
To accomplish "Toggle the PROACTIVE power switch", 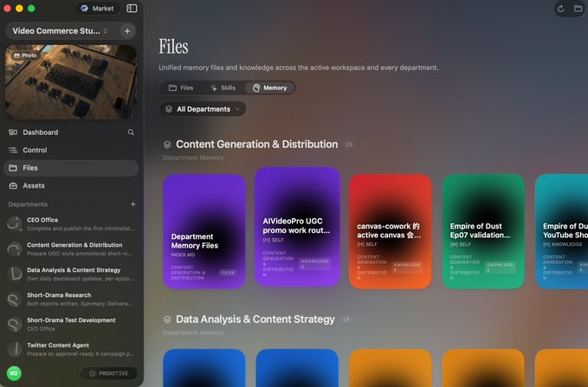I will (108, 373).
